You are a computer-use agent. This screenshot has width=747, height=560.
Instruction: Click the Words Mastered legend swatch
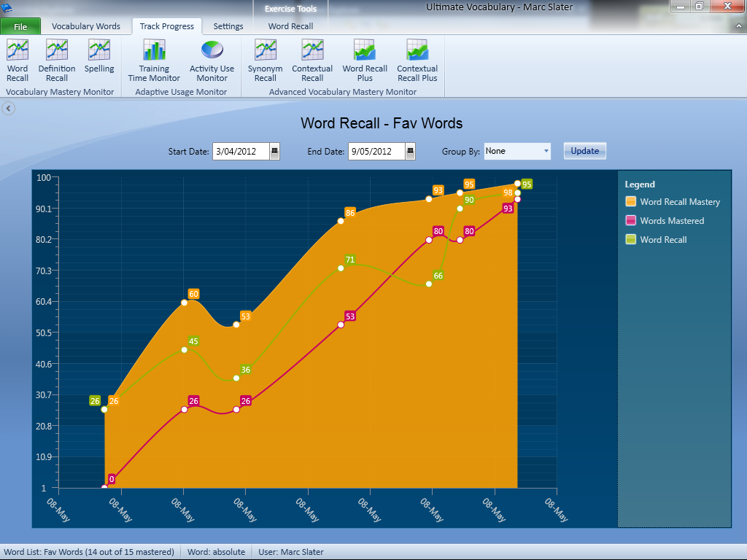click(x=631, y=221)
